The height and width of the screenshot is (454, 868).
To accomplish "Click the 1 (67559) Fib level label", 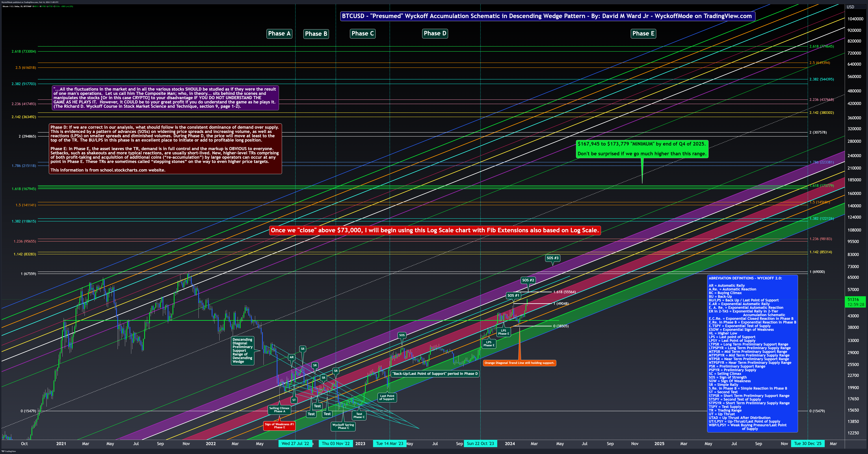I will point(28,274).
